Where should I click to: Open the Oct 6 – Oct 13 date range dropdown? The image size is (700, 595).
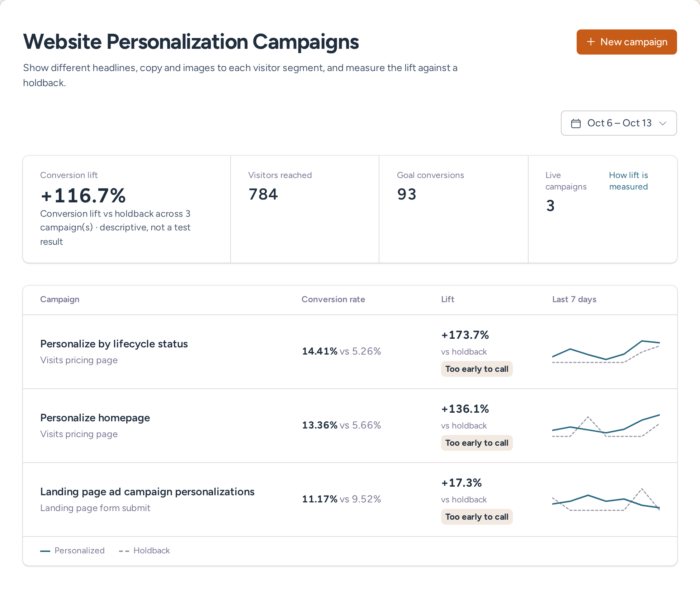[x=619, y=123]
